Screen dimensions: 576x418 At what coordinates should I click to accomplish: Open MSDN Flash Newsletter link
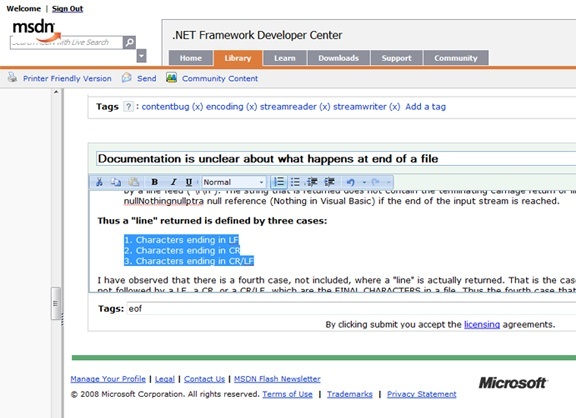point(277,379)
